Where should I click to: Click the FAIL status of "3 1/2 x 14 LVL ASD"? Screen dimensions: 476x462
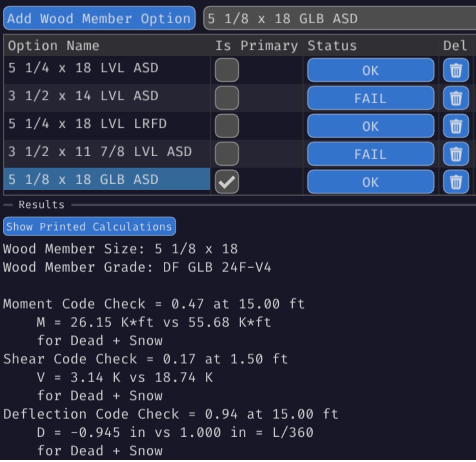(370, 98)
